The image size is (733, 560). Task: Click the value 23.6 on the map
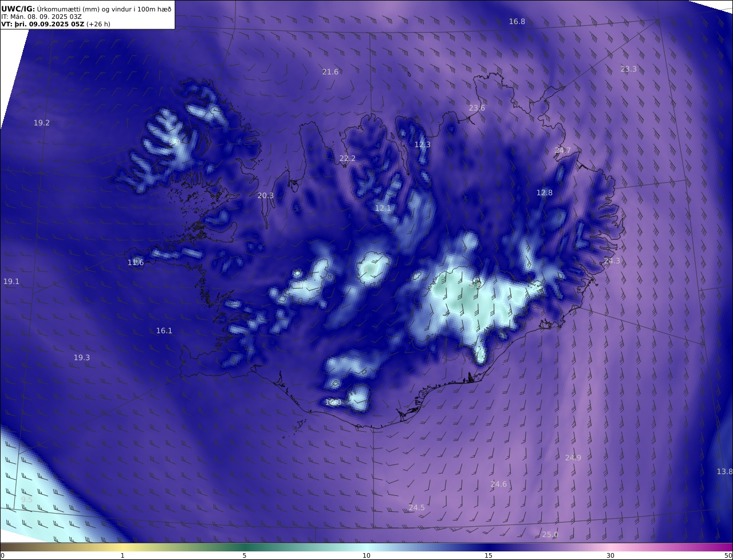tap(477, 108)
